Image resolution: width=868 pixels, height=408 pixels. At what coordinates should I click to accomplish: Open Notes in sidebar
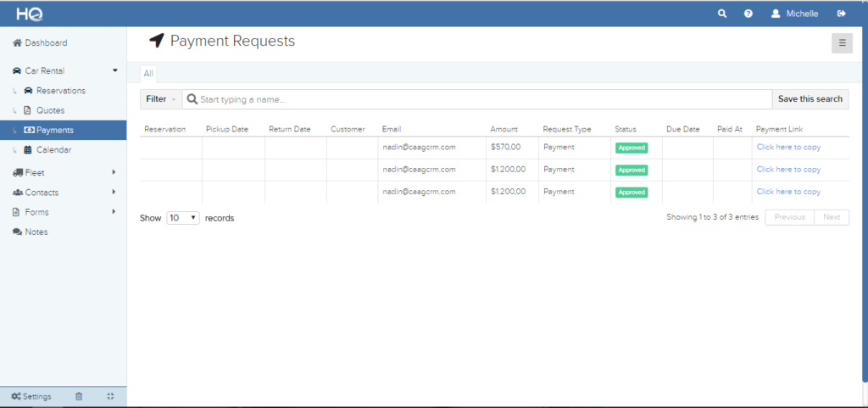pyautogui.click(x=31, y=232)
